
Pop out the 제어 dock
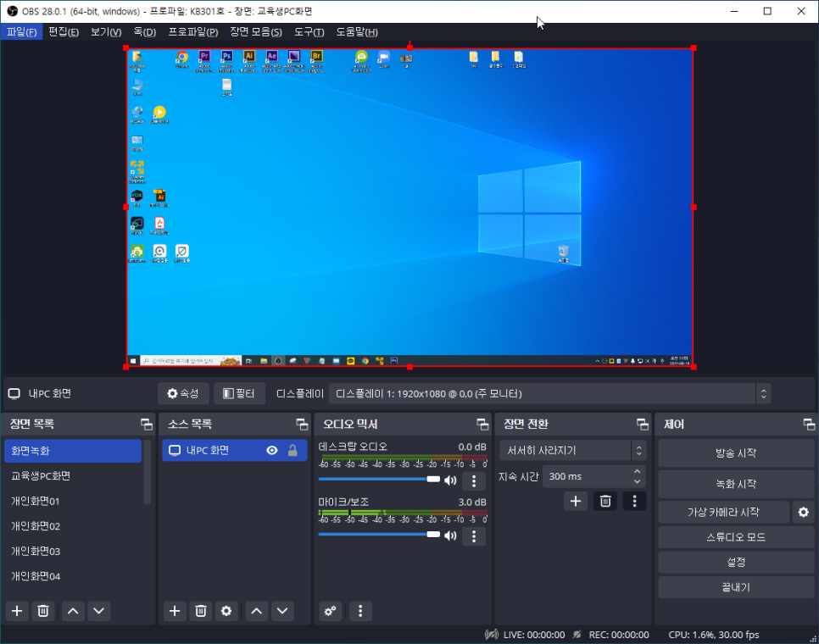click(x=809, y=425)
